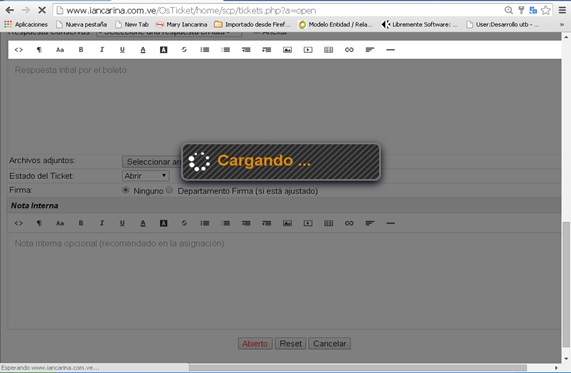Viewport: 571px width, 373px height.
Task: Click the Abierto submit button
Action: (255, 343)
